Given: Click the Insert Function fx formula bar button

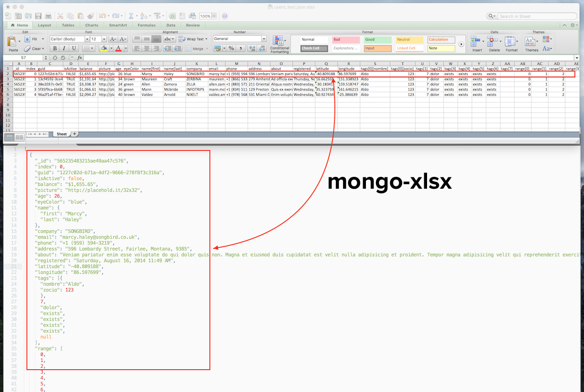Looking at the screenshot, I should coord(79,57).
